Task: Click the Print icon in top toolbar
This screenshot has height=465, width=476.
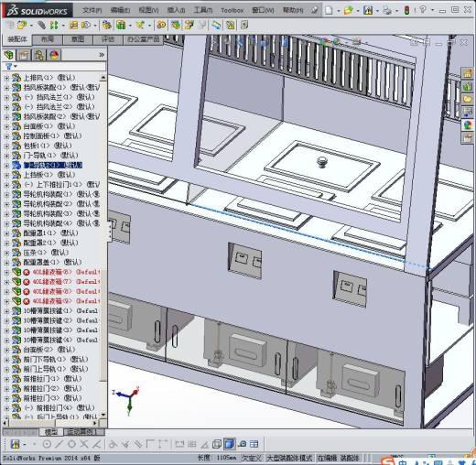Action: [387, 10]
